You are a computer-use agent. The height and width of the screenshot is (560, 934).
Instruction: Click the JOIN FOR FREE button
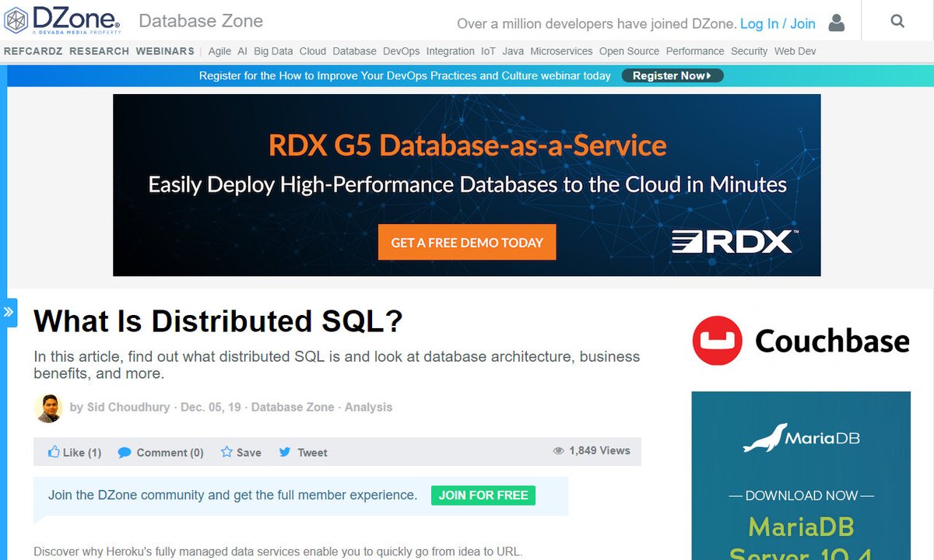pyautogui.click(x=483, y=495)
